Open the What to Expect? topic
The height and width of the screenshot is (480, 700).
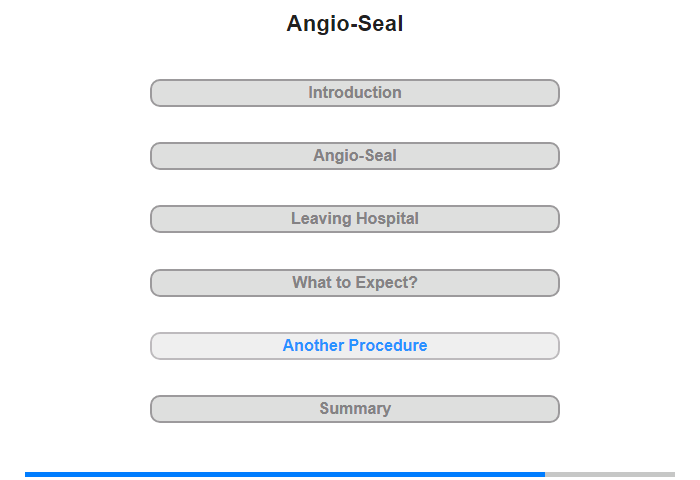click(354, 283)
